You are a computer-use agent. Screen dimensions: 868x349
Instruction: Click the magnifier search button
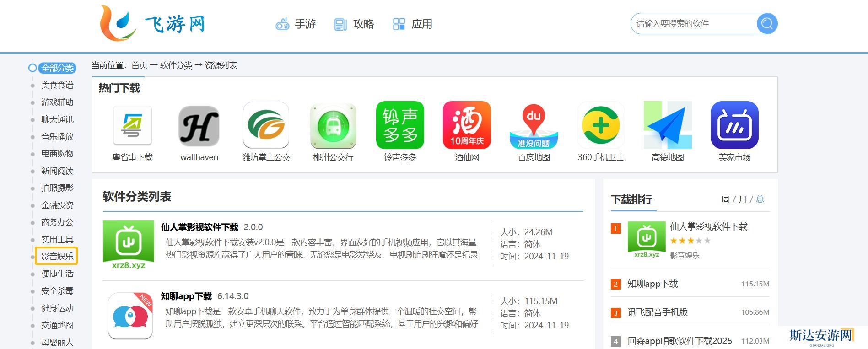(x=767, y=23)
